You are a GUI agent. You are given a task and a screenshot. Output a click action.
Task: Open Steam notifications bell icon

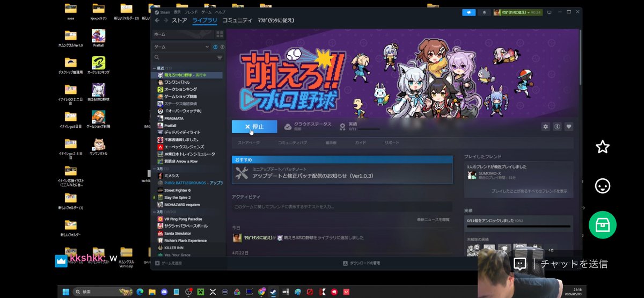pos(484,12)
